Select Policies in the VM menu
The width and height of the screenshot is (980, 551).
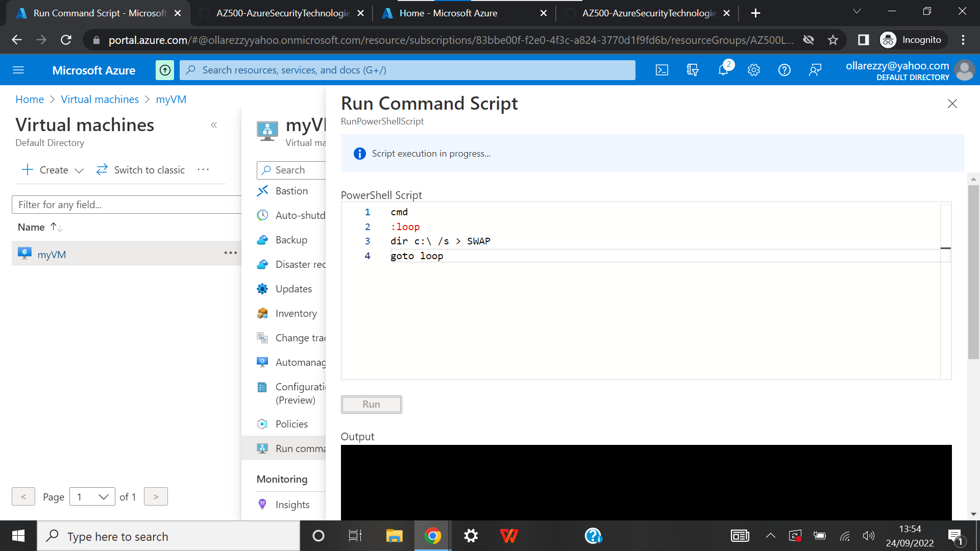coord(291,423)
